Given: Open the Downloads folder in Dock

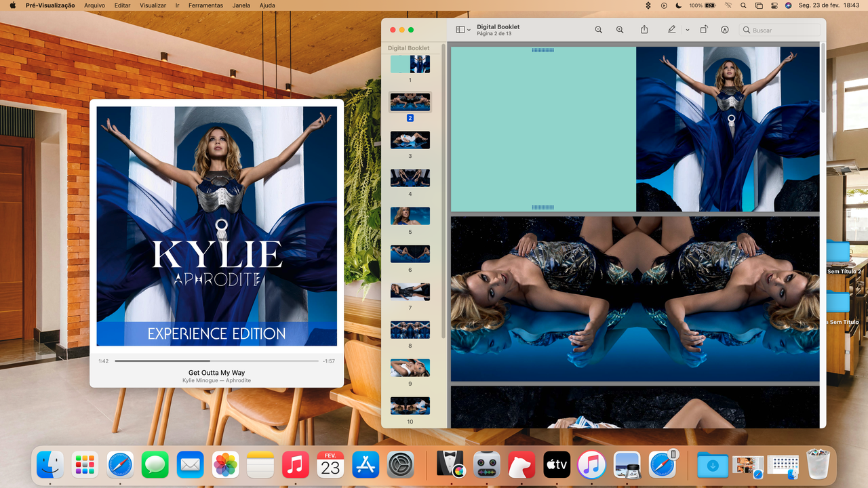Looking at the screenshot, I should coord(712,465).
